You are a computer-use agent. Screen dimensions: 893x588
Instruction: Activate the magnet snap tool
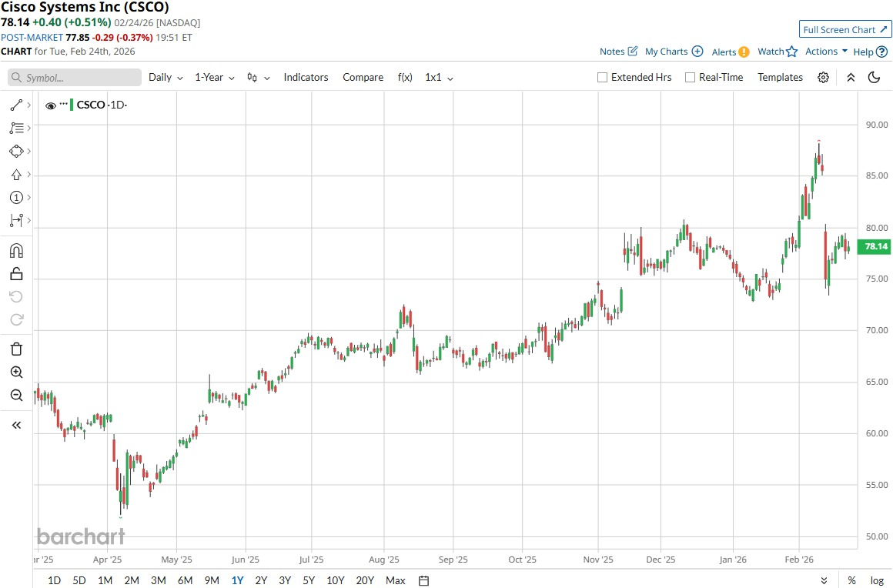pos(16,251)
